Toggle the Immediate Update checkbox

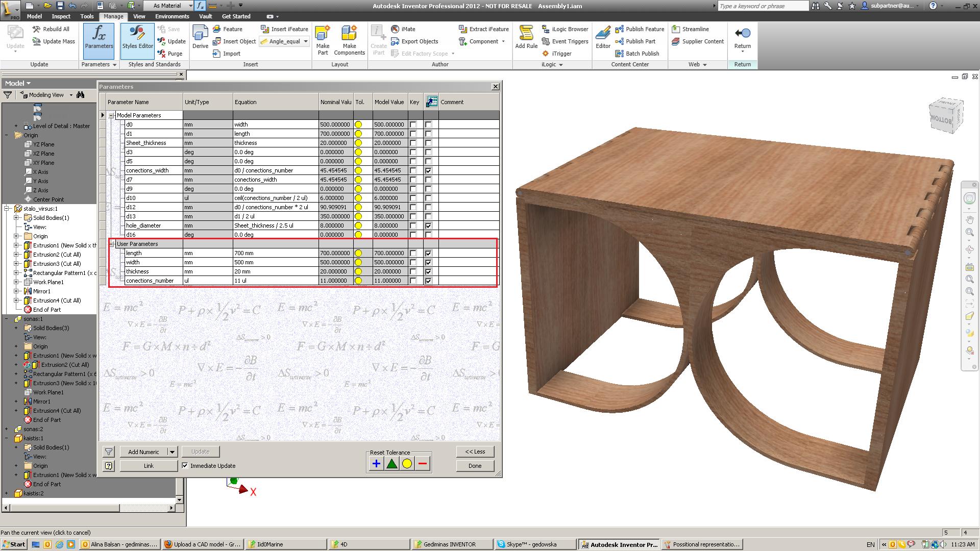point(185,466)
